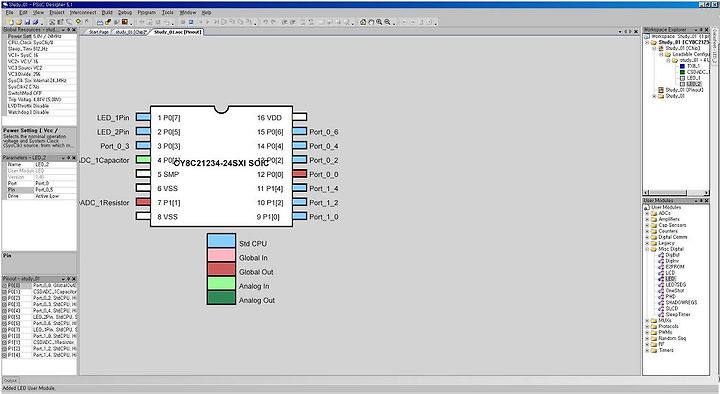Select the P0[5] row in Pinout panel
The width and height of the screenshot is (720, 394).
39,317
